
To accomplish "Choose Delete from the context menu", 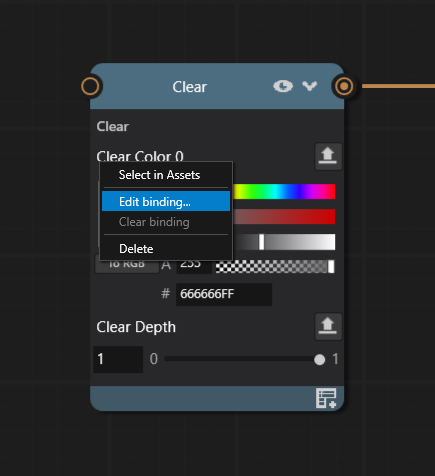I will click(166, 249).
